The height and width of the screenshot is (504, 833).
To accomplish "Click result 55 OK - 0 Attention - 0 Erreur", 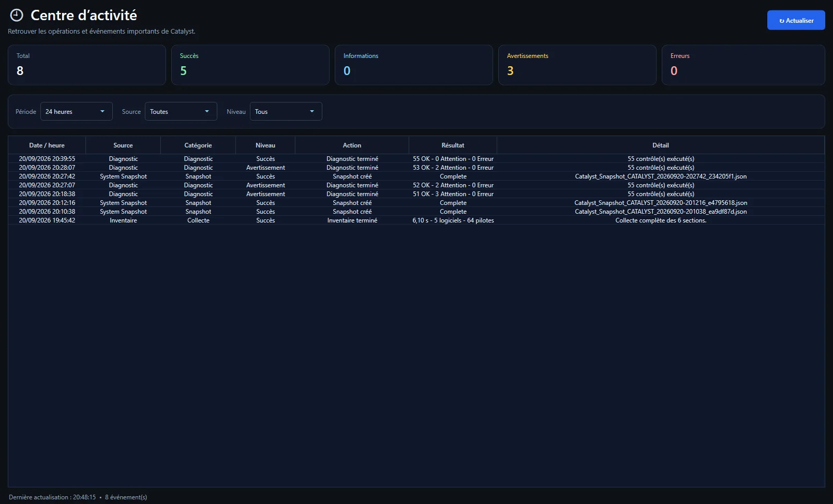I will click(x=453, y=159).
